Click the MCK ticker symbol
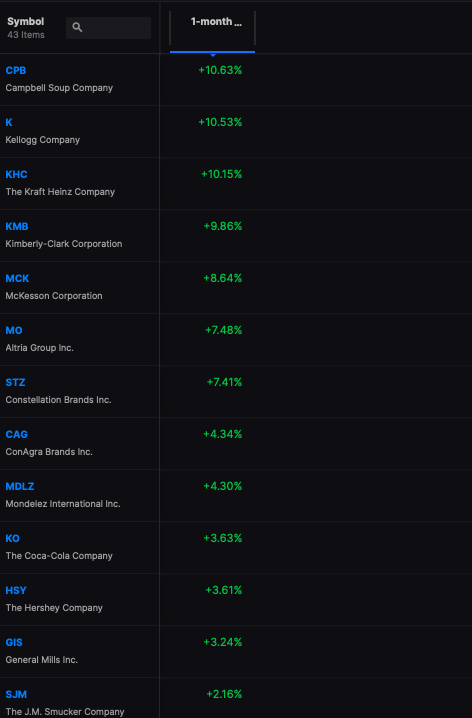The width and height of the screenshot is (472, 718). pos(17,278)
